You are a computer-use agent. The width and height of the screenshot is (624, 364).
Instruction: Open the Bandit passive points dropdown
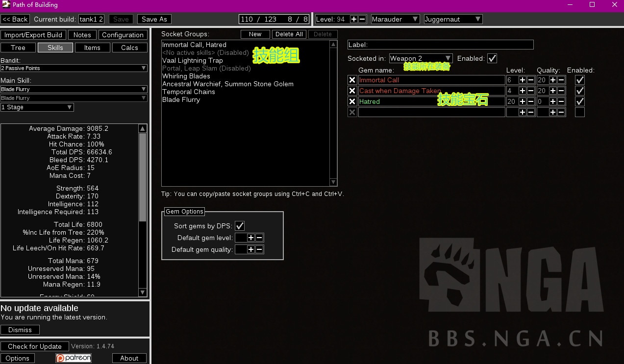pos(74,68)
